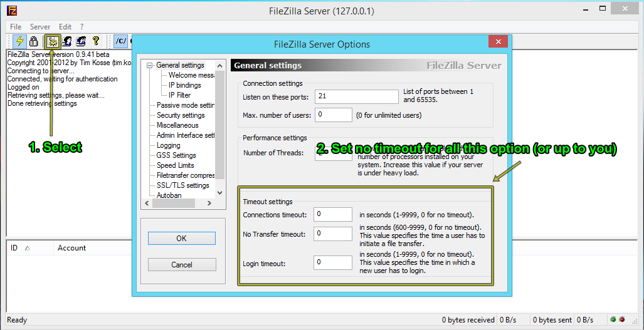Open Filetransfer compression settings page
Image resolution: width=644 pixels, height=330 pixels.
click(x=186, y=175)
